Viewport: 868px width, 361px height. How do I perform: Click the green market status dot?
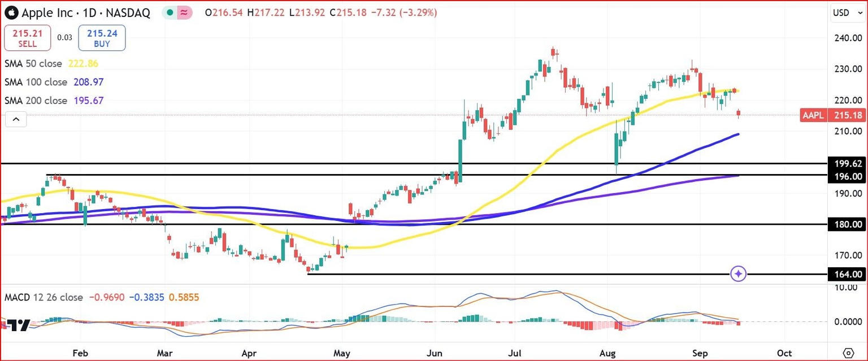pyautogui.click(x=170, y=13)
